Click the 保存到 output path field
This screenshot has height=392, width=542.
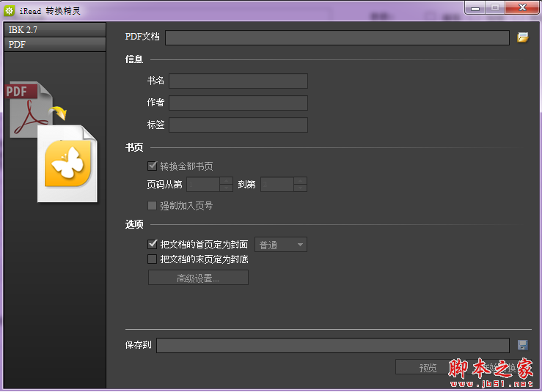333,345
